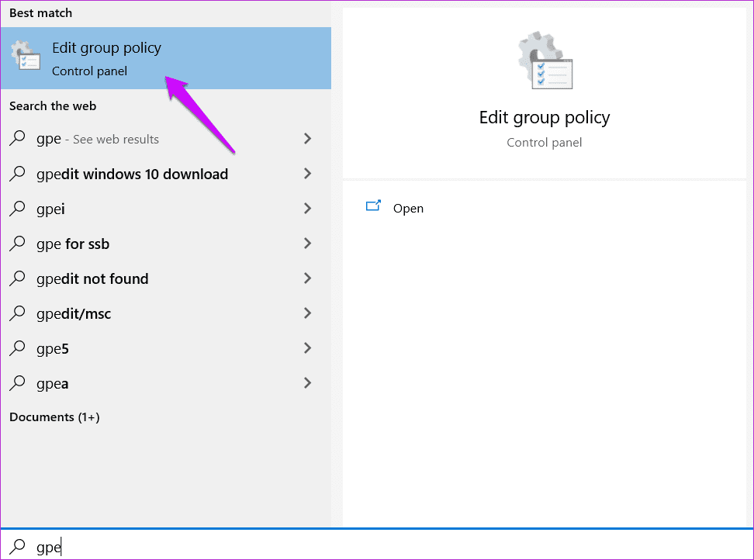The width and height of the screenshot is (754, 560).
Task: Click the search icon beside 'gpe - See web results'
Action: coord(17,138)
